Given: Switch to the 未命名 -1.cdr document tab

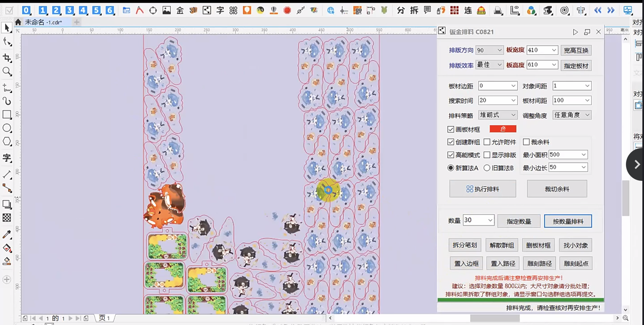Looking at the screenshot, I should [44, 22].
